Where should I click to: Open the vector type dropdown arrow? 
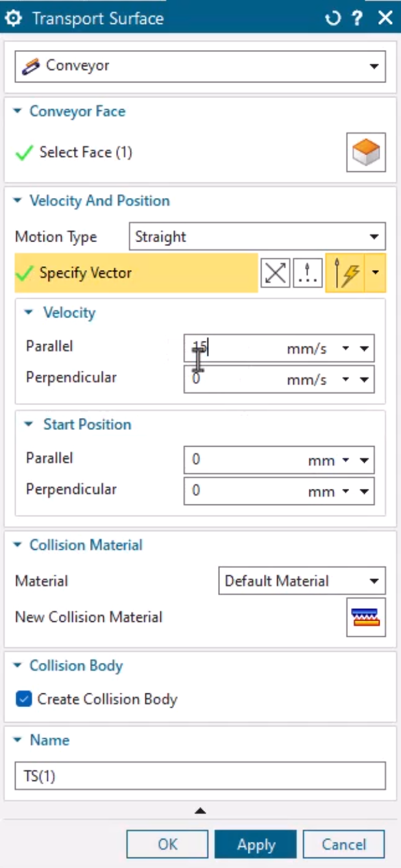click(x=376, y=273)
